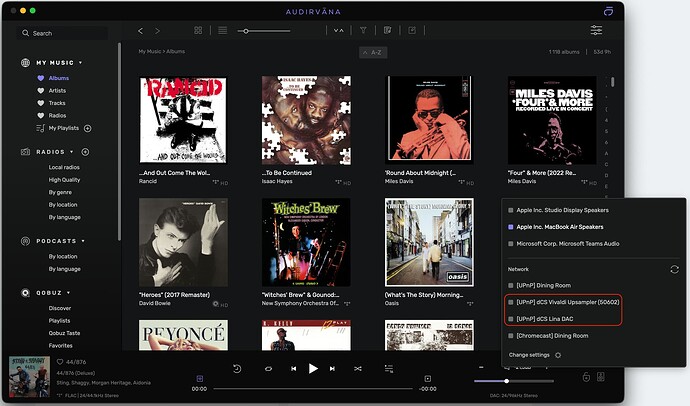Choose Chromecast Dining Room output
690x406 pixels.
552,336
